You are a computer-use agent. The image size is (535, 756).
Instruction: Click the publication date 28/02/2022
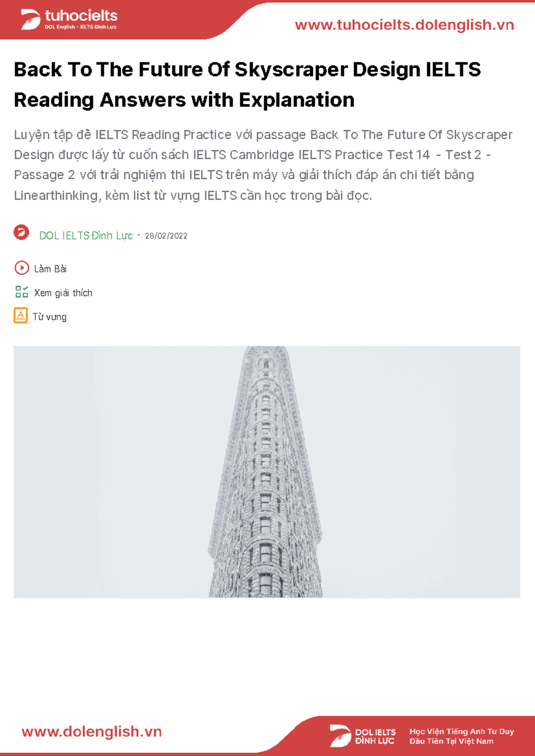[166, 236]
